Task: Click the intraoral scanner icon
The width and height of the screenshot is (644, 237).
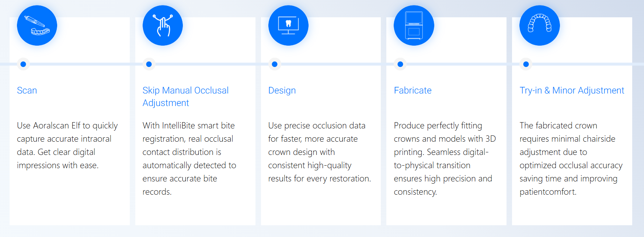Action: (37, 25)
